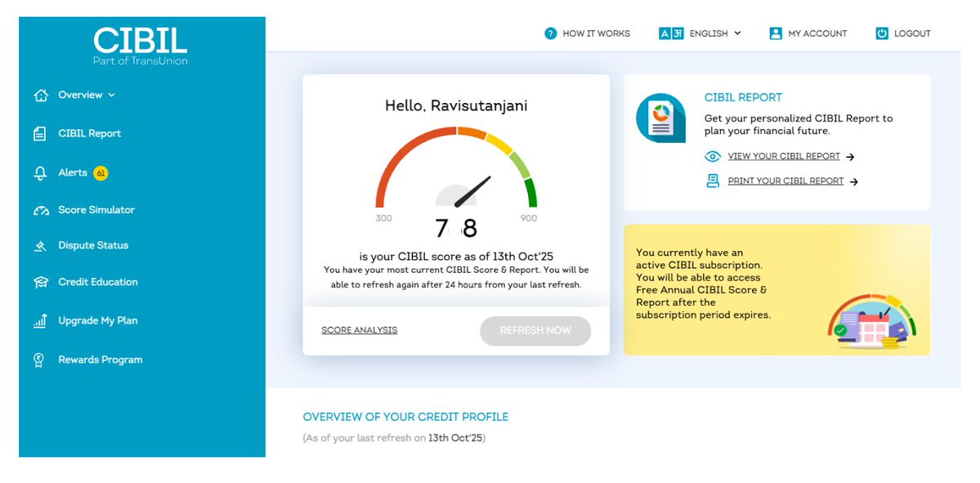Click the credit score gauge needle
Screen dimensions: 980x483
pos(473,191)
